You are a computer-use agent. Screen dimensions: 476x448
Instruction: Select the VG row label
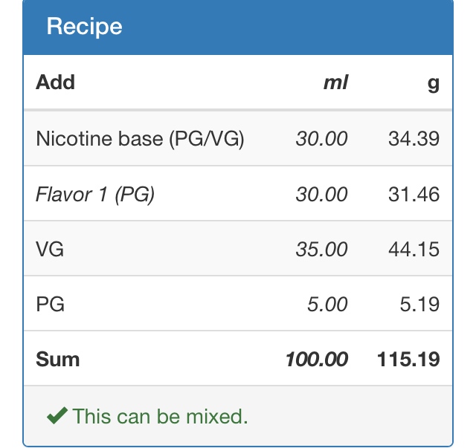coord(50,250)
